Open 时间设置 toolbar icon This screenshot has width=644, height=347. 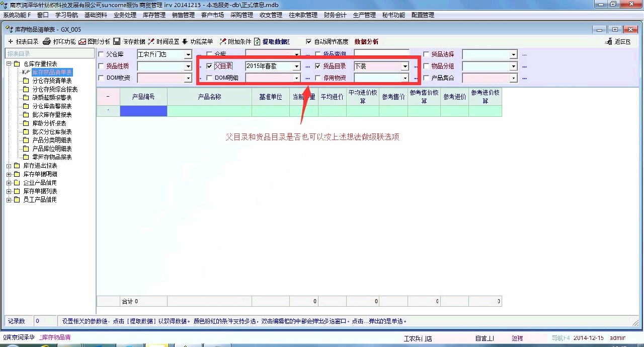(x=151, y=42)
